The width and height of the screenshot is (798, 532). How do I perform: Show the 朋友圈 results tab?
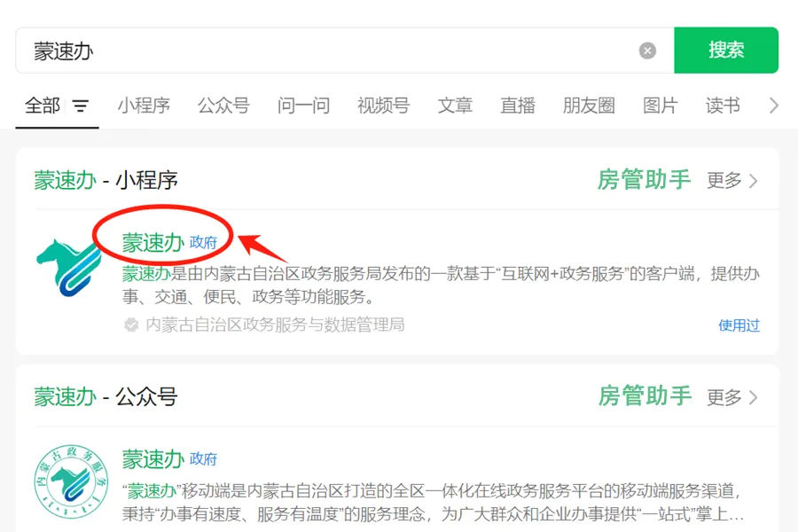(x=589, y=106)
